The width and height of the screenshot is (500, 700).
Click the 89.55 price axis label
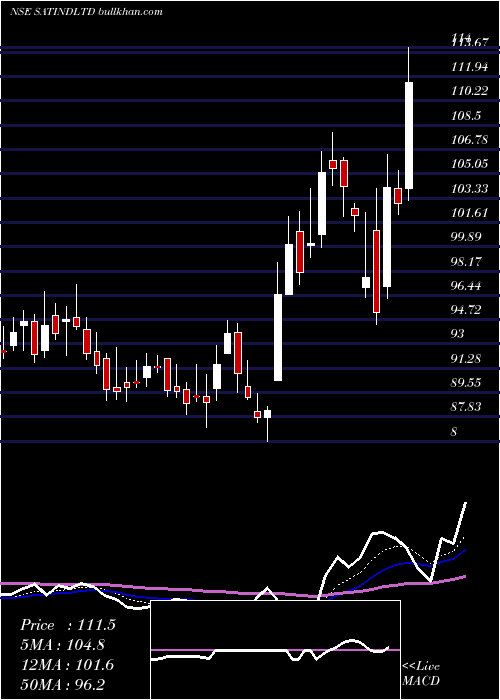[466, 382]
